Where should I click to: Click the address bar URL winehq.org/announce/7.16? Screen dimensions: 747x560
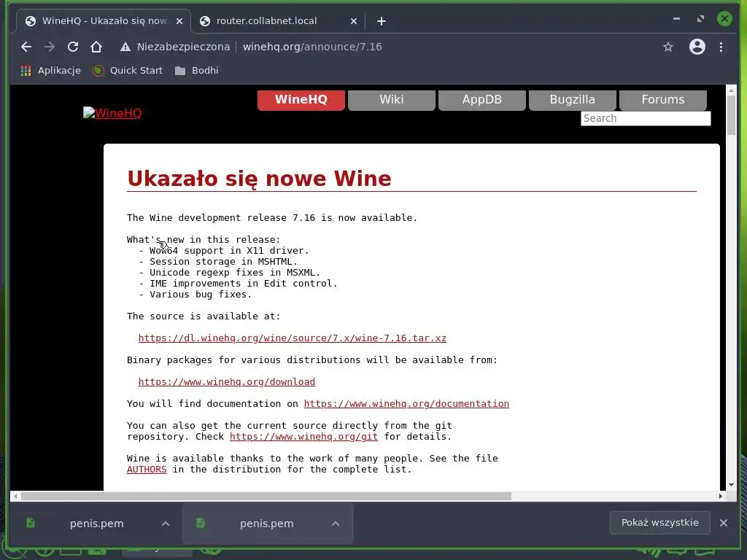pos(312,47)
